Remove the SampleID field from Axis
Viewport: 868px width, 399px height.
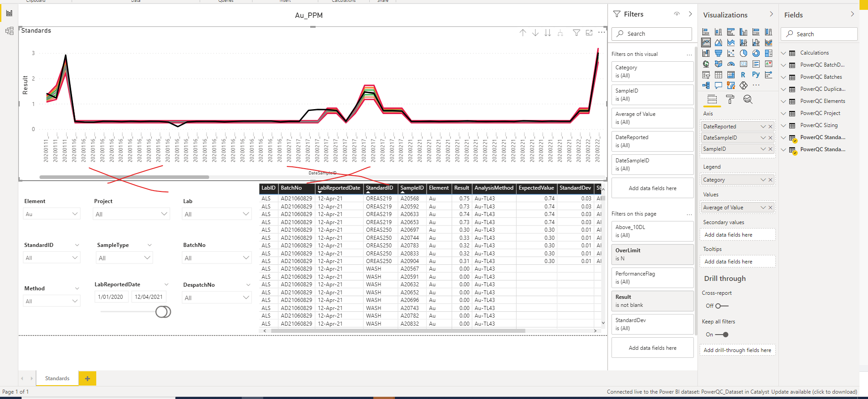(x=770, y=149)
